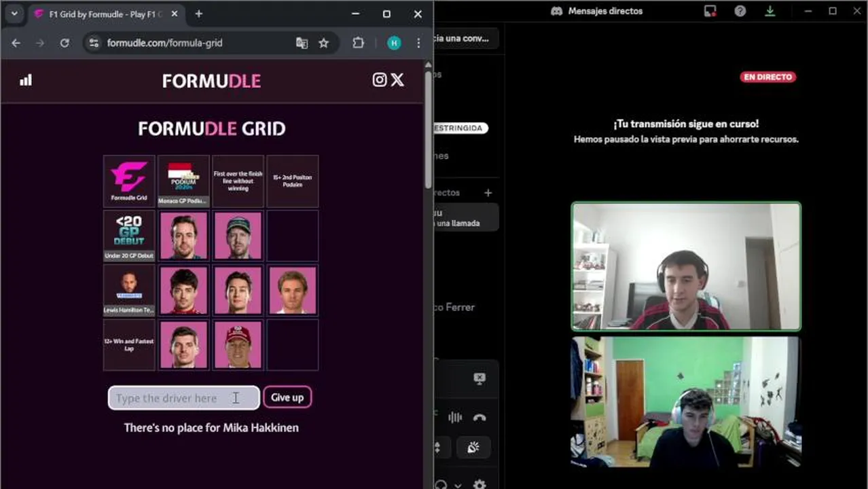The height and width of the screenshot is (489, 868).
Task: Click Mensajes directos title in Discord
Action: [605, 11]
